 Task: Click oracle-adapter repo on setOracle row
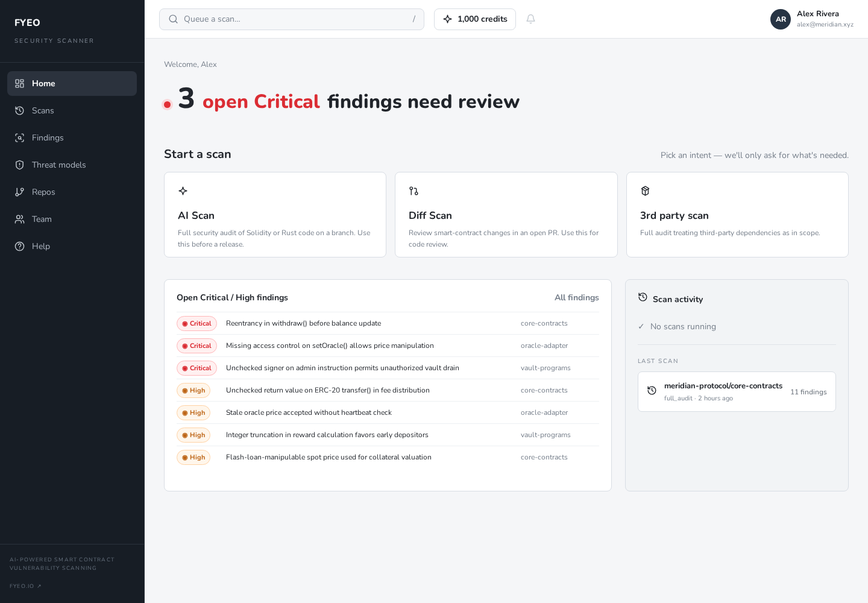tap(544, 346)
